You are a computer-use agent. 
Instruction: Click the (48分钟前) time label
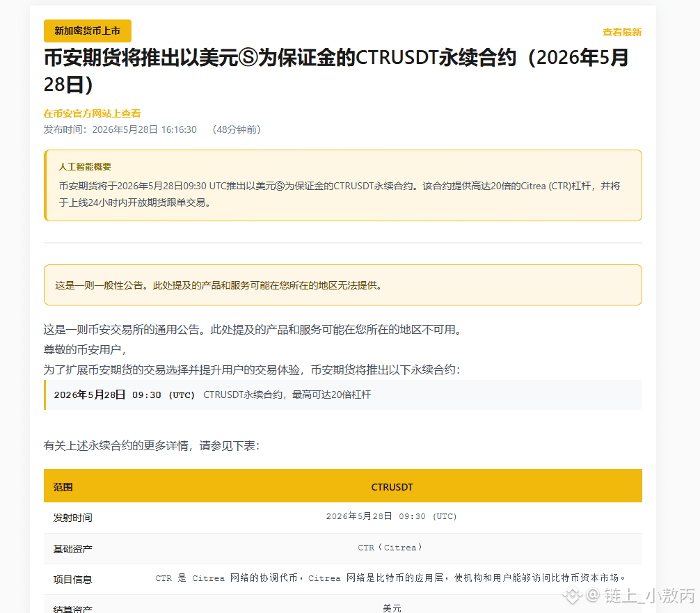click(x=236, y=129)
